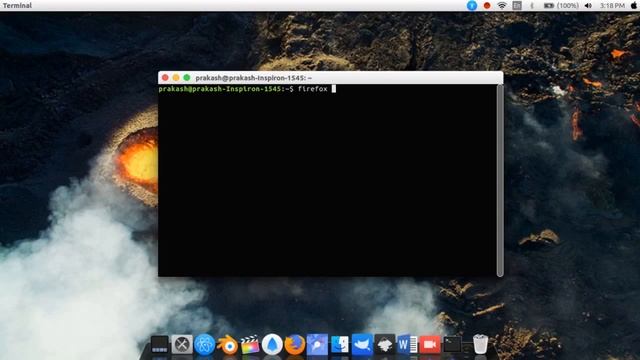640x360 pixels.
Task: Open the workspace switcher dock icon
Action: click(160, 345)
